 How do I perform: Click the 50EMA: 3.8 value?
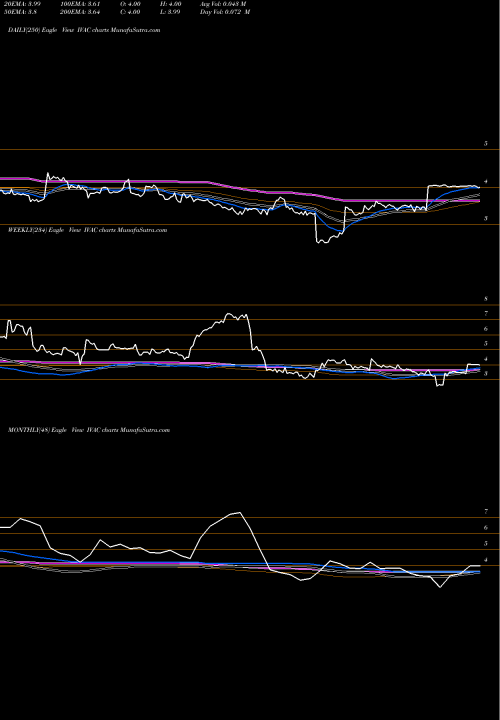tap(20, 12)
